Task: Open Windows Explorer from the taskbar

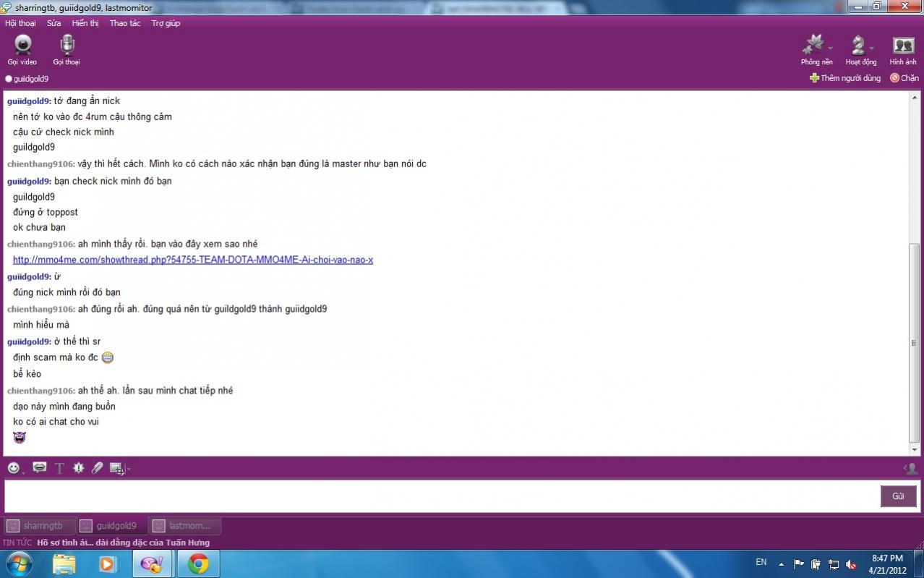Action: 64,564
